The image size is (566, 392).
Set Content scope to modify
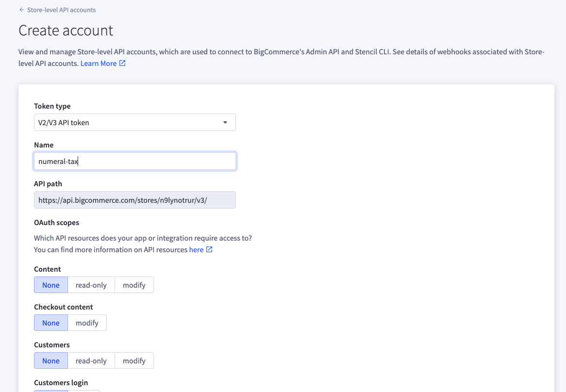coord(134,285)
